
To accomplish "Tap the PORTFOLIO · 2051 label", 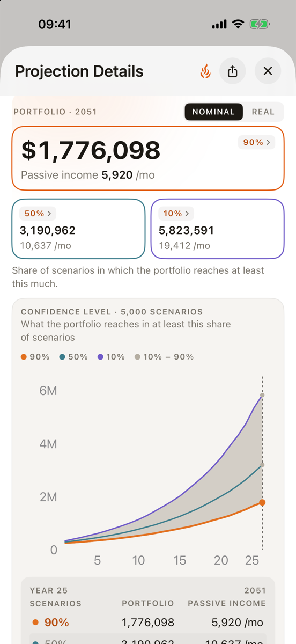I will click(55, 112).
